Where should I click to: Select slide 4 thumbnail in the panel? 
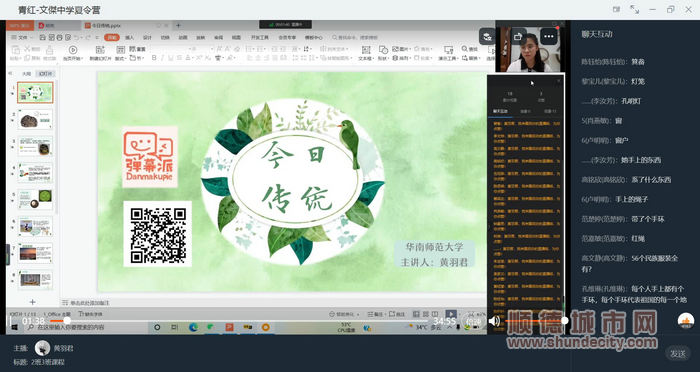(x=35, y=173)
